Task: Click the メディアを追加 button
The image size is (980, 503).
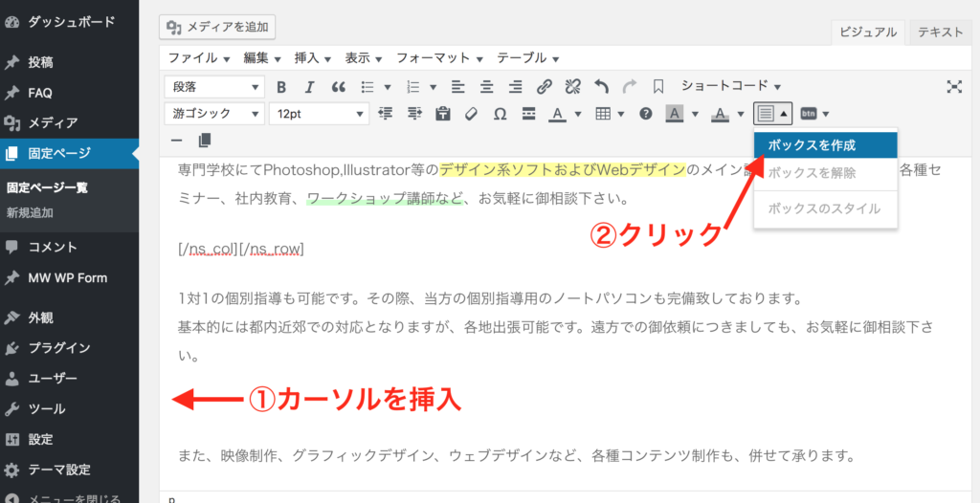Action: 218,26
